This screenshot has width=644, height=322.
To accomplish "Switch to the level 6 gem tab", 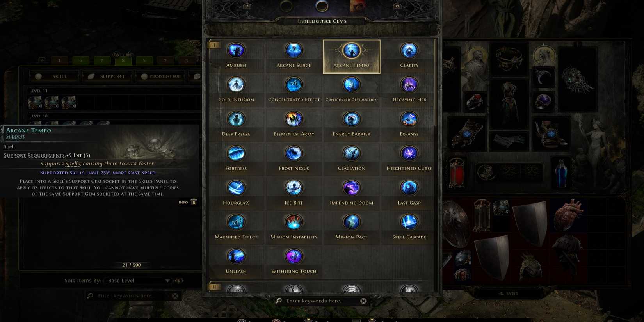I will (80, 60).
